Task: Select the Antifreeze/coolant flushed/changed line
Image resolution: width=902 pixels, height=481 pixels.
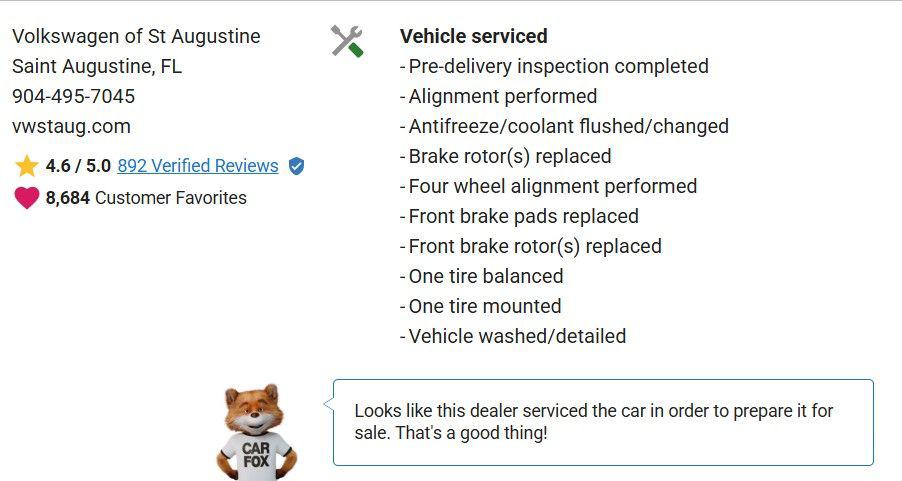Action: [x=568, y=126]
